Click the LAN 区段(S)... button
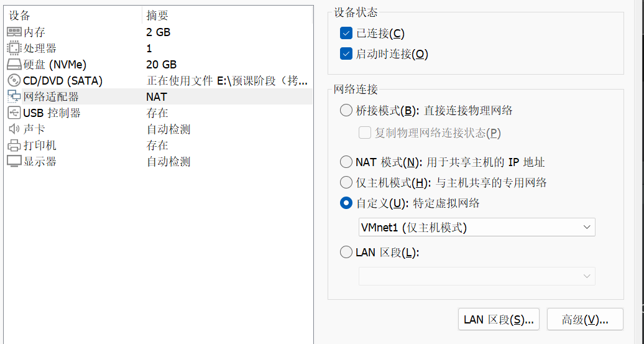The image size is (644, 344). [x=499, y=319]
